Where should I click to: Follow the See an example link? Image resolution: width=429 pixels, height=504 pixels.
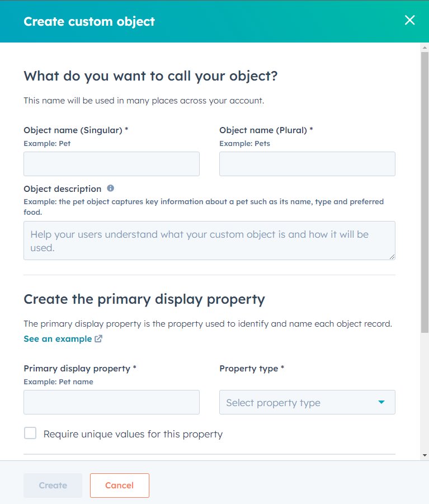pyautogui.click(x=58, y=338)
